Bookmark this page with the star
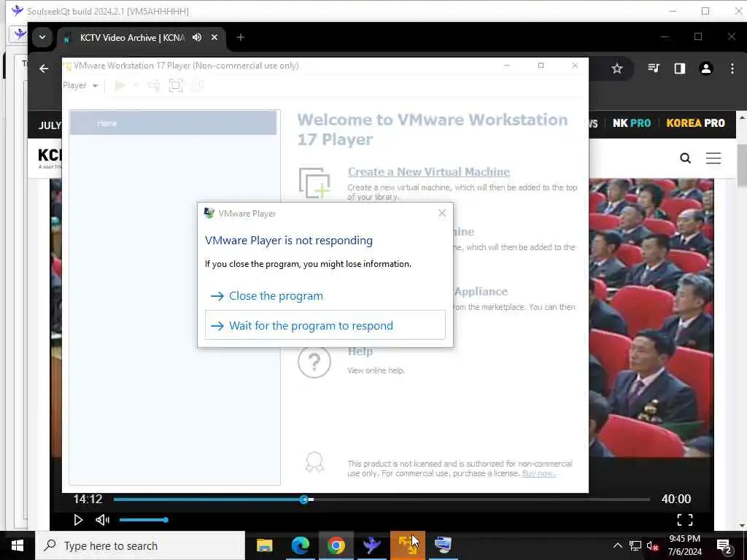The image size is (747, 560). pos(617,69)
